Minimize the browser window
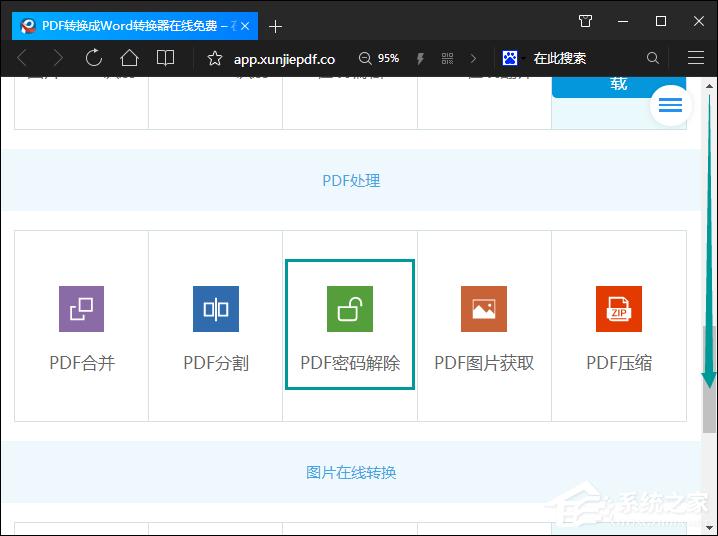Image resolution: width=718 pixels, height=536 pixels. (623, 21)
